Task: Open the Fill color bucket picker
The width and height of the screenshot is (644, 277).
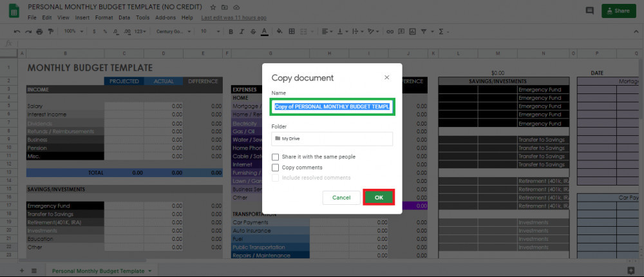Action: point(279,31)
